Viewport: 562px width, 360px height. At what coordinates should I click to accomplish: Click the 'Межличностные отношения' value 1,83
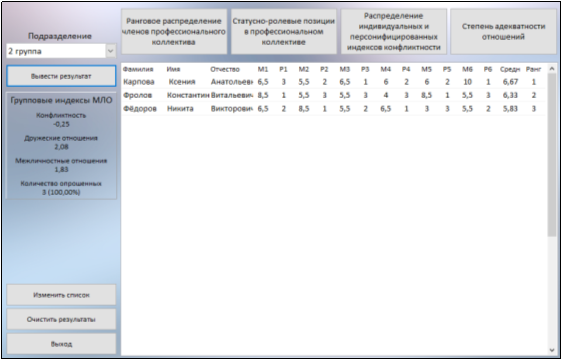[x=61, y=170]
